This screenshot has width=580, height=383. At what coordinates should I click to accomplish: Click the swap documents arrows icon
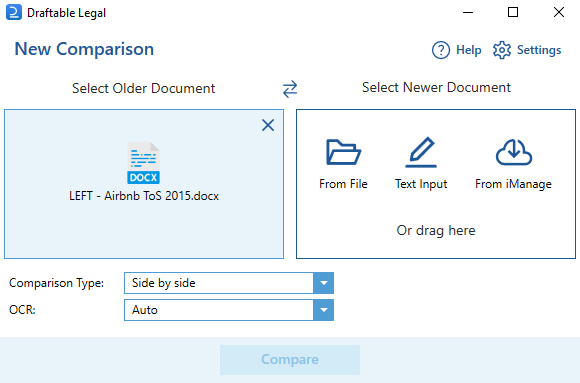[290, 89]
